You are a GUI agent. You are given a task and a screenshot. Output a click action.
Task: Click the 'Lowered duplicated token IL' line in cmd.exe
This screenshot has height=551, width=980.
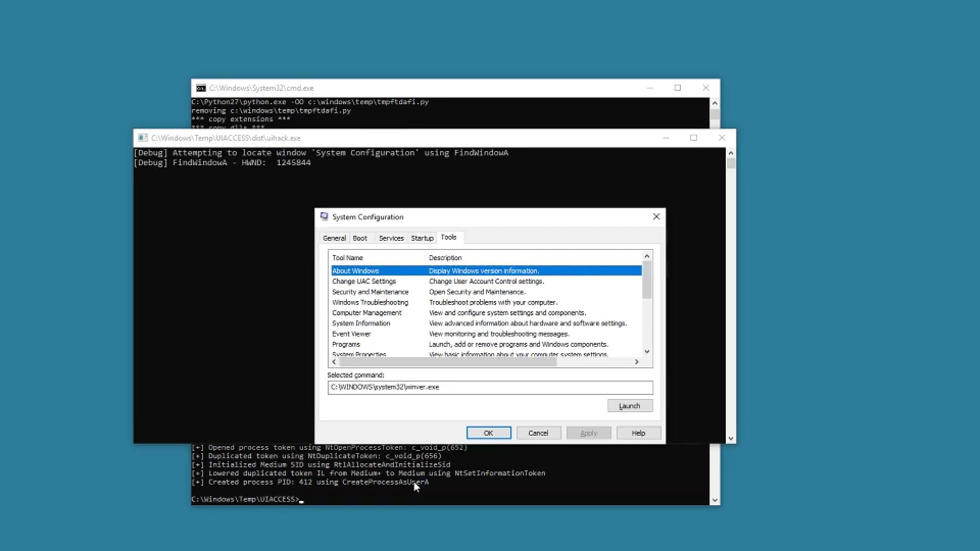tap(368, 473)
